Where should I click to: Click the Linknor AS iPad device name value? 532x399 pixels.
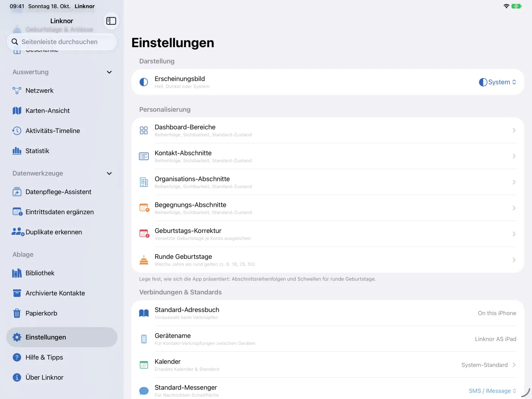496,339
